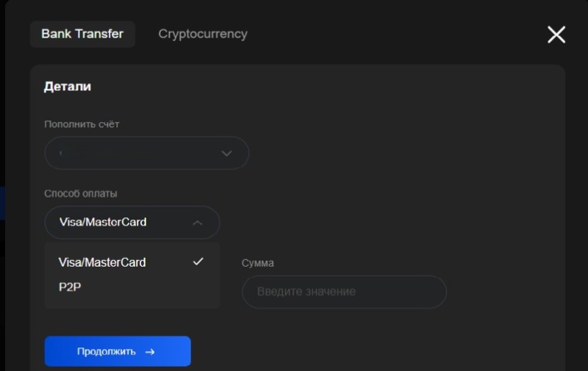The width and height of the screenshot is (588, 371).
Task: Select the P2P payment method option
Action: 70,287
